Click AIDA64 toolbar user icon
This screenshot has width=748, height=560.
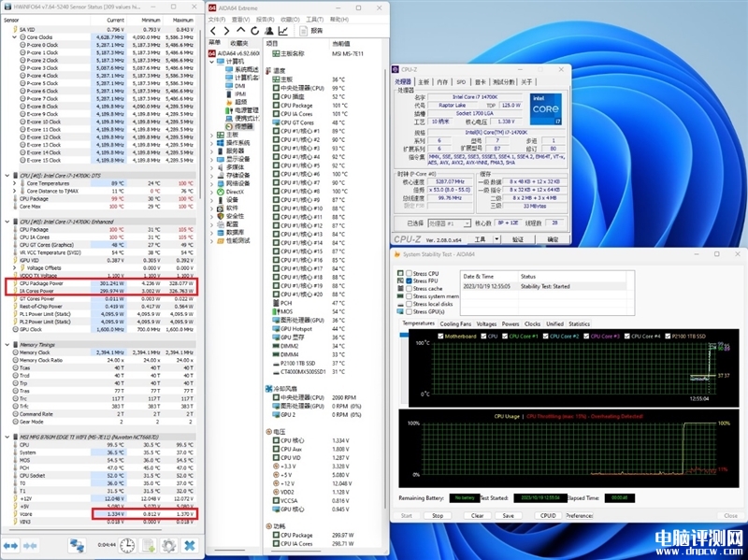pos(269,31)
